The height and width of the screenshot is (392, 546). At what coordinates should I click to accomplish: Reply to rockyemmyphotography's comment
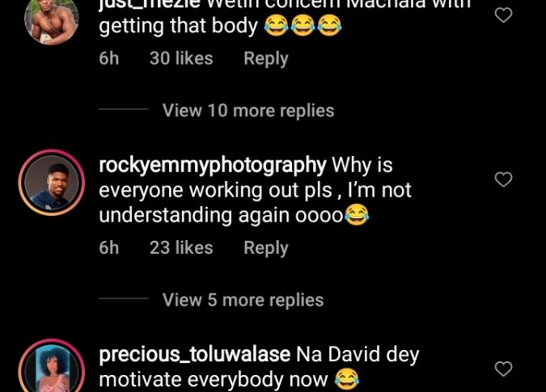[266, 248]
